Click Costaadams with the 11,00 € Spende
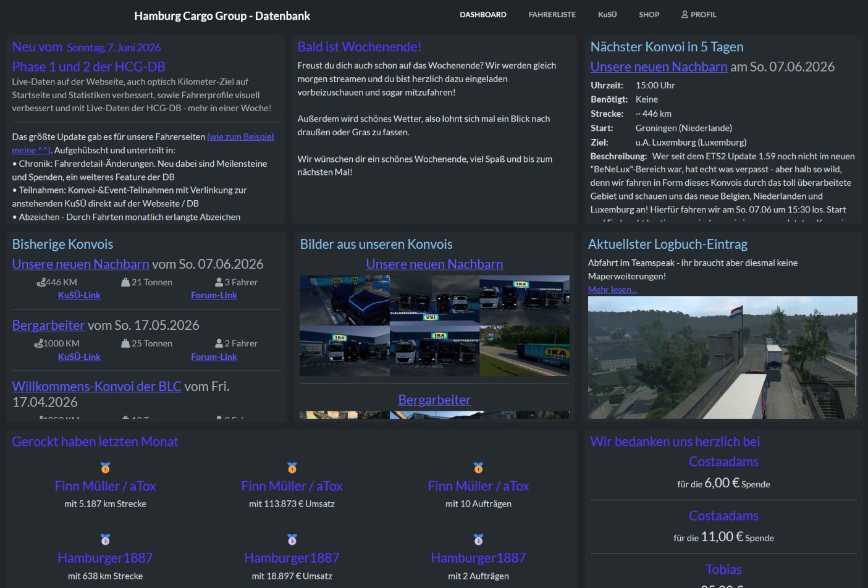Screen dimensions: 868x588 (723, 516)
